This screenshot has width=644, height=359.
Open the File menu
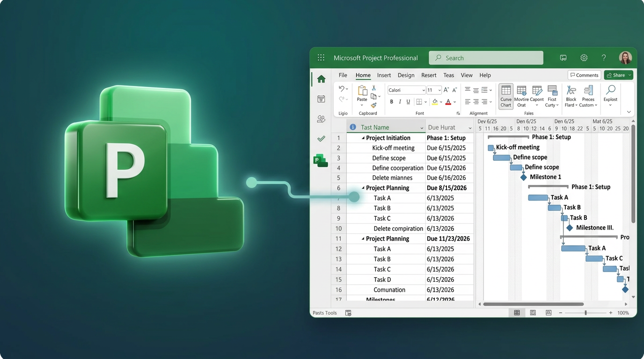pyautogui.click(x=343, y=75)
